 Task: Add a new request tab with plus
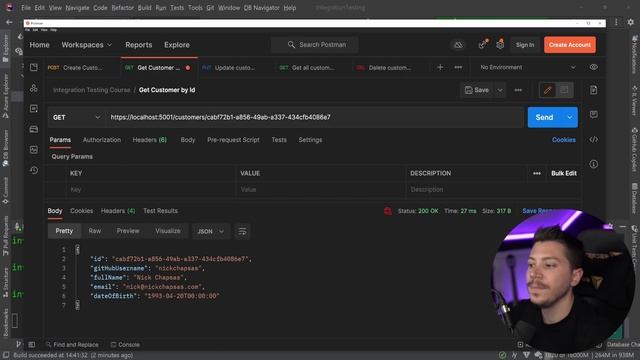click(x=440, y=67)
